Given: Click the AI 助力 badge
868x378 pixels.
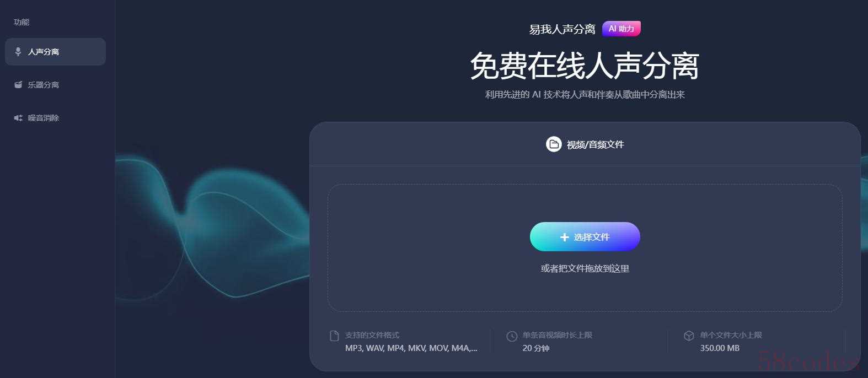Looking at the screenshot, I should point(621,29).
